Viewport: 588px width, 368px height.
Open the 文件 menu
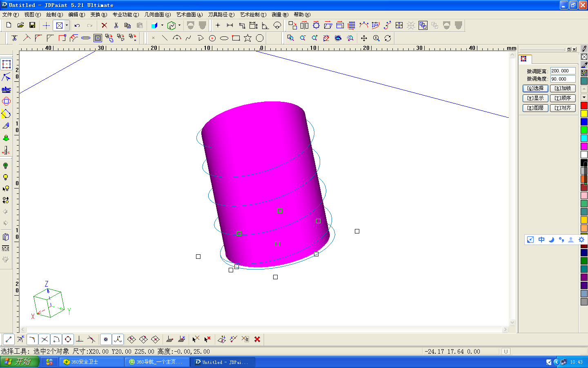click(x=11, y=15)
